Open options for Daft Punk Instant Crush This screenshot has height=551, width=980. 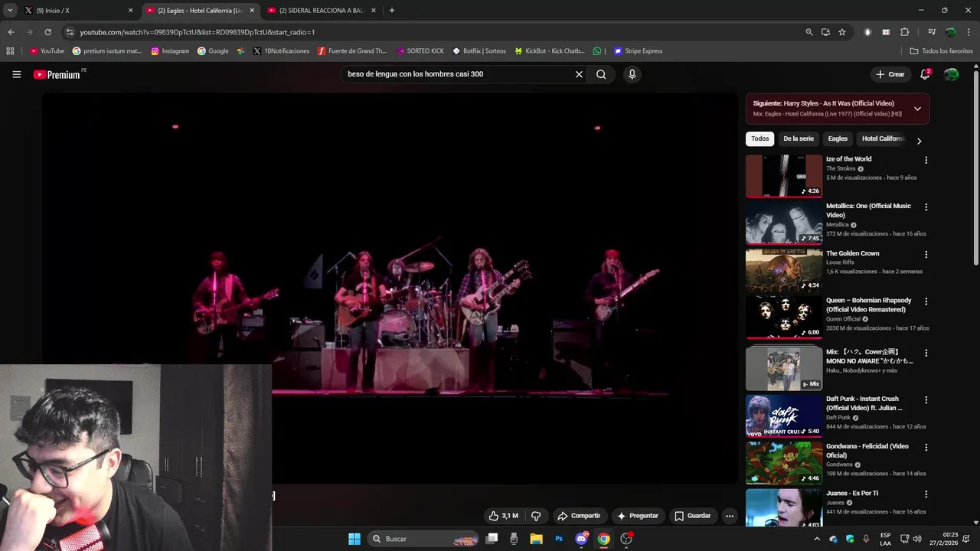pos(926,400)
